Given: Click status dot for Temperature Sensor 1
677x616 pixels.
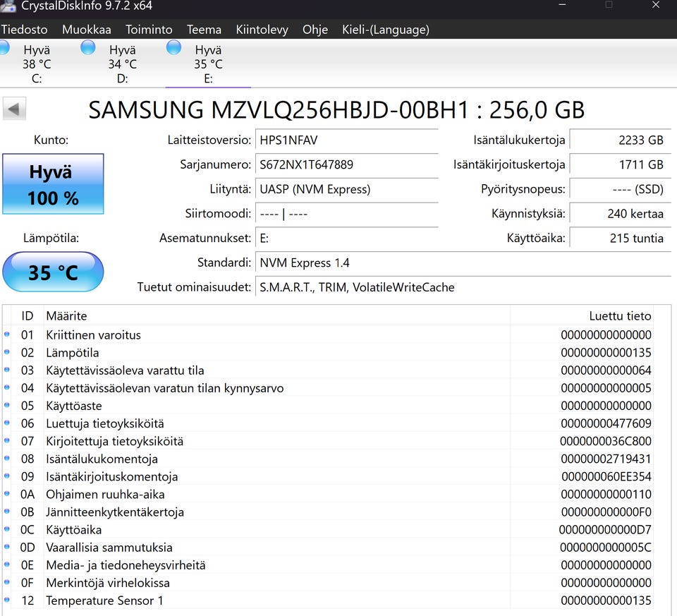Looking at the screenshot, I should pos(7,600).
